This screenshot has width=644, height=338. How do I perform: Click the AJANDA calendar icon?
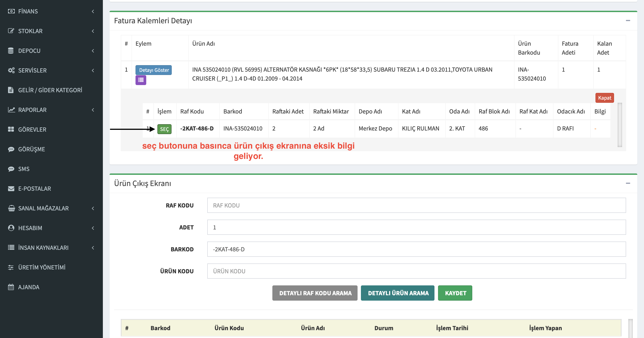click(11, 287)
